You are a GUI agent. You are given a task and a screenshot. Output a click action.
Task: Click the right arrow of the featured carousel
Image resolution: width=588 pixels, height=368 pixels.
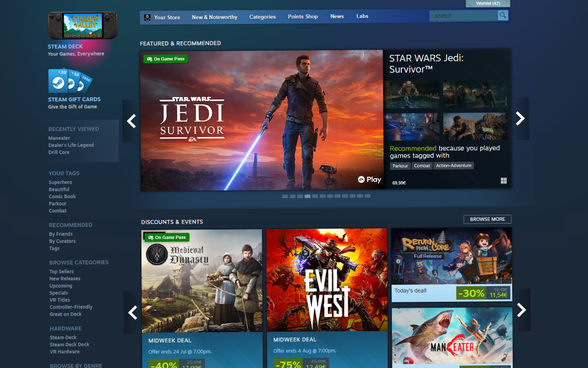click(520, 119)
